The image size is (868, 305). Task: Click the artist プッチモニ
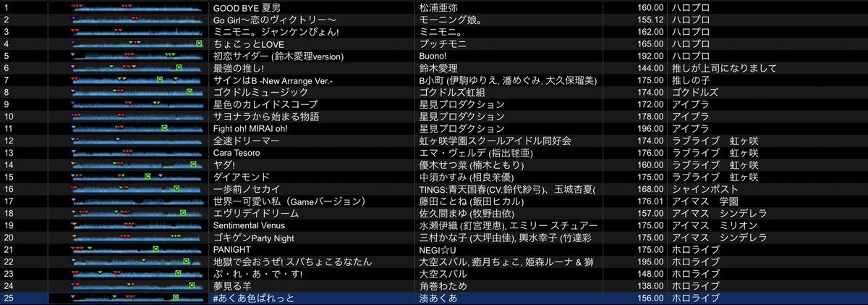tap(444, 44)
